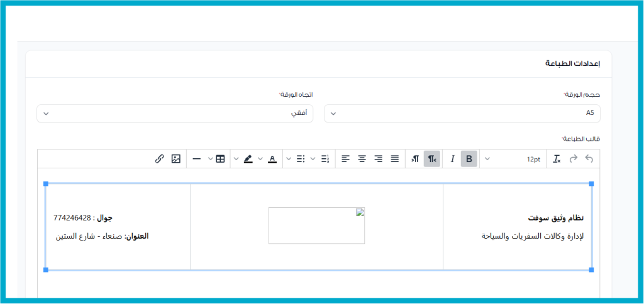The height and width of the screenshot is (304, 644).
Task: Click the insert link icon
Action: (160, 159)
